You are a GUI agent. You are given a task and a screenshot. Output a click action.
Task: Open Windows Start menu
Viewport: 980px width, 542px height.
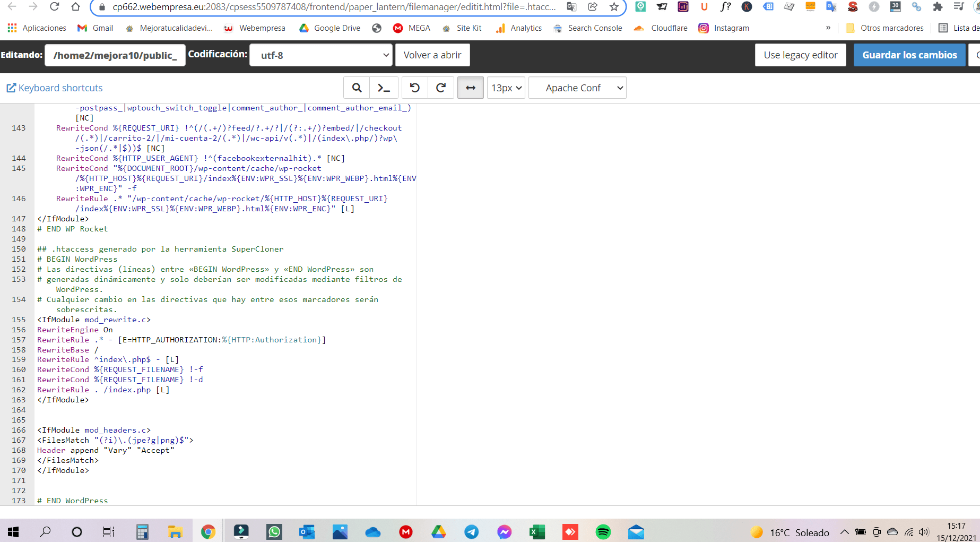[x=13, y=531]
